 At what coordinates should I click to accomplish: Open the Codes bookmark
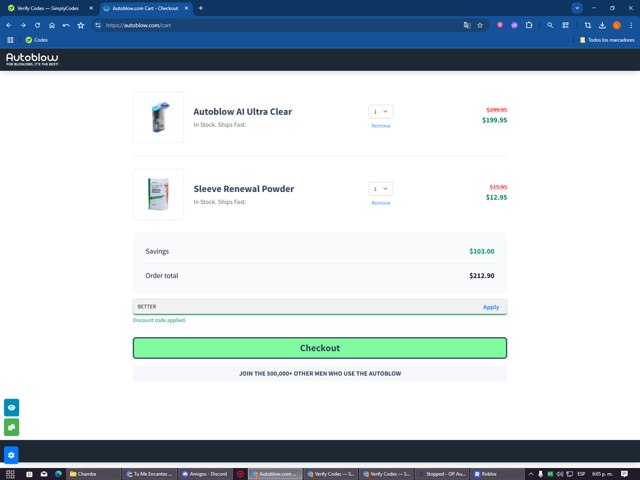(37, 40)
